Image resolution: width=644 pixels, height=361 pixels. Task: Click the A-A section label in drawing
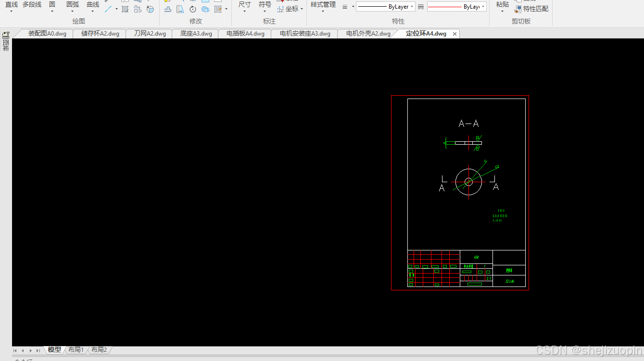468,124
